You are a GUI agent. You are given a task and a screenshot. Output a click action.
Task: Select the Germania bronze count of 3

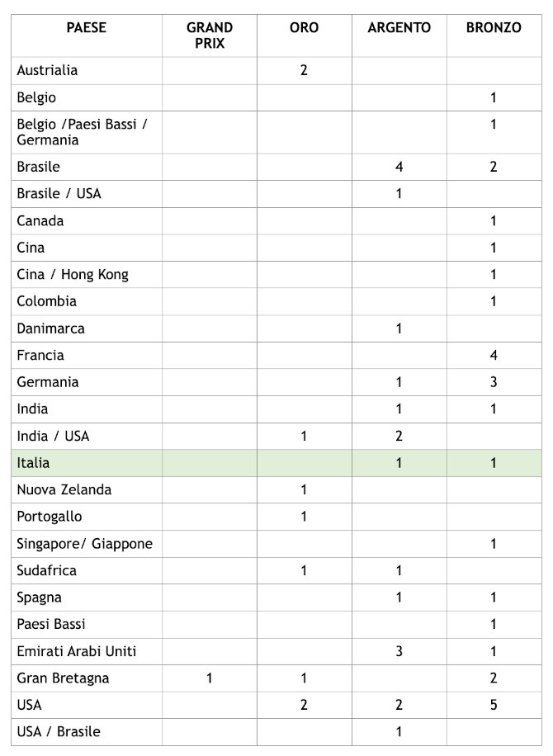point(494,382)
